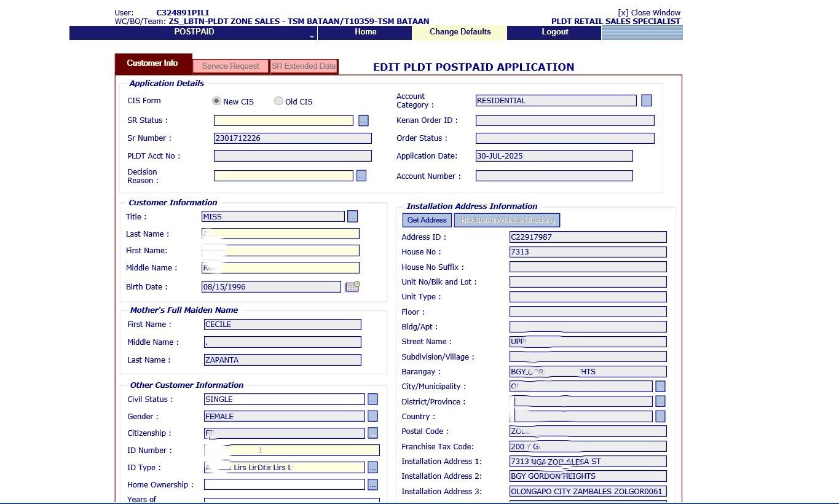Click the Unit No/Blk and Lot field
This screenshot has width=839, height=504.
tap(588, 282)
